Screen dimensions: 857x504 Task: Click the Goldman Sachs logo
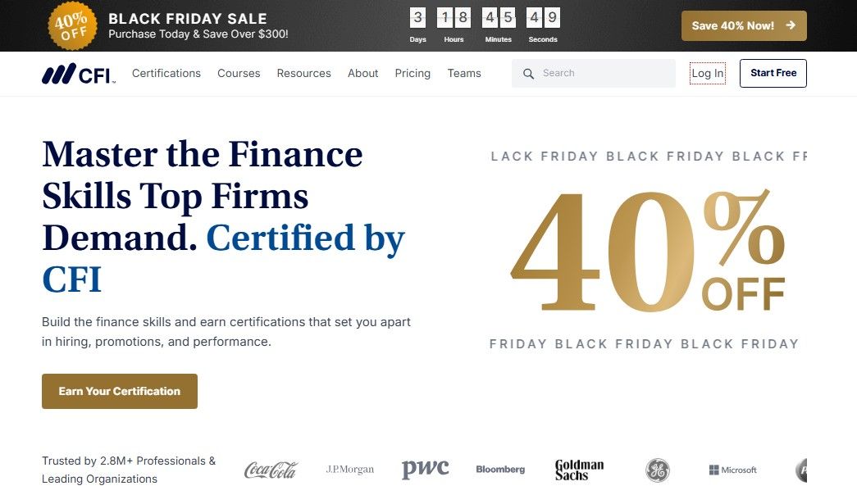(579, 468)
